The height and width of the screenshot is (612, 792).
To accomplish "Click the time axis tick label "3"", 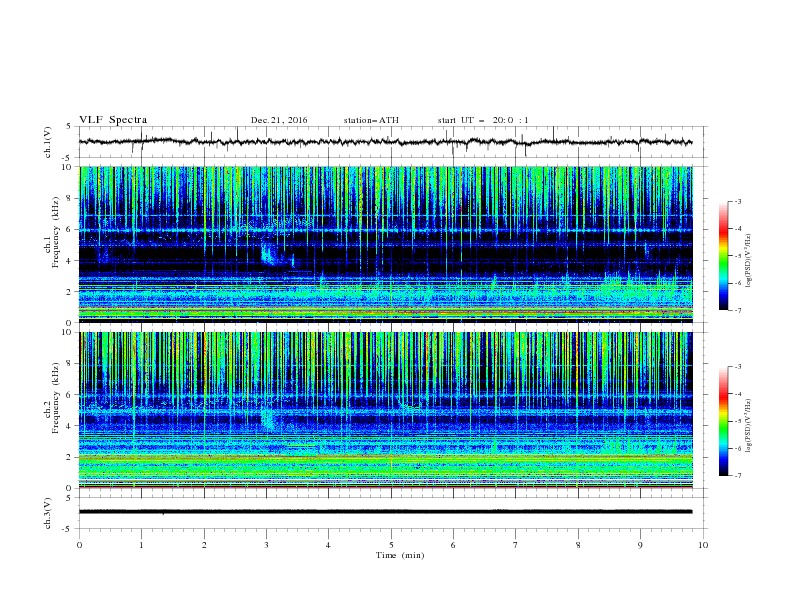I will tap(266, 545).
